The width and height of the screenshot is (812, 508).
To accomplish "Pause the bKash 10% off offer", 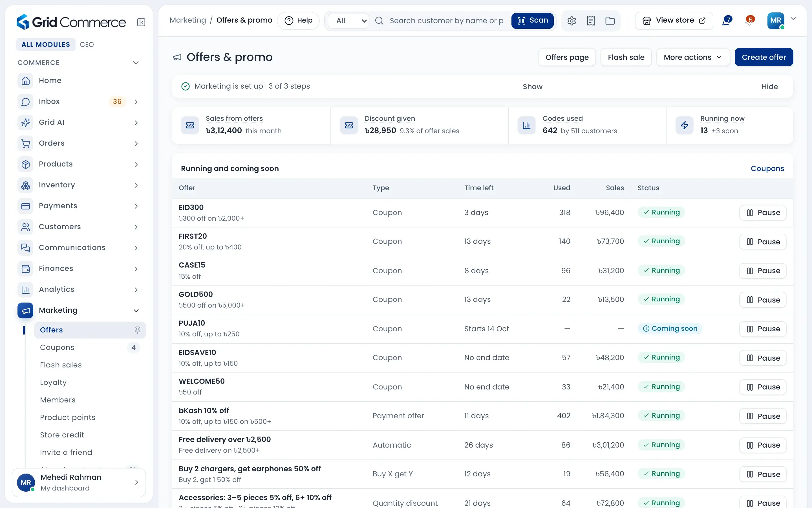I will 763,416.
